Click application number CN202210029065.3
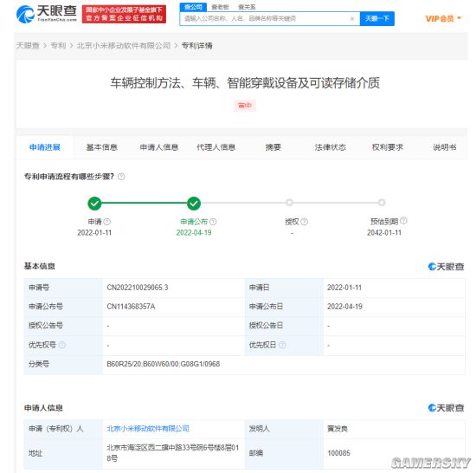 pos(138,288)
